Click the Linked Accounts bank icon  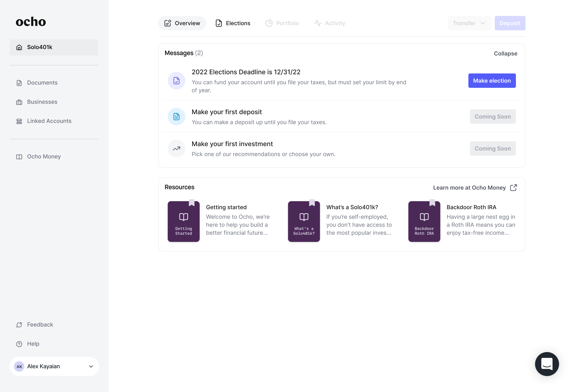pos(19,121)
